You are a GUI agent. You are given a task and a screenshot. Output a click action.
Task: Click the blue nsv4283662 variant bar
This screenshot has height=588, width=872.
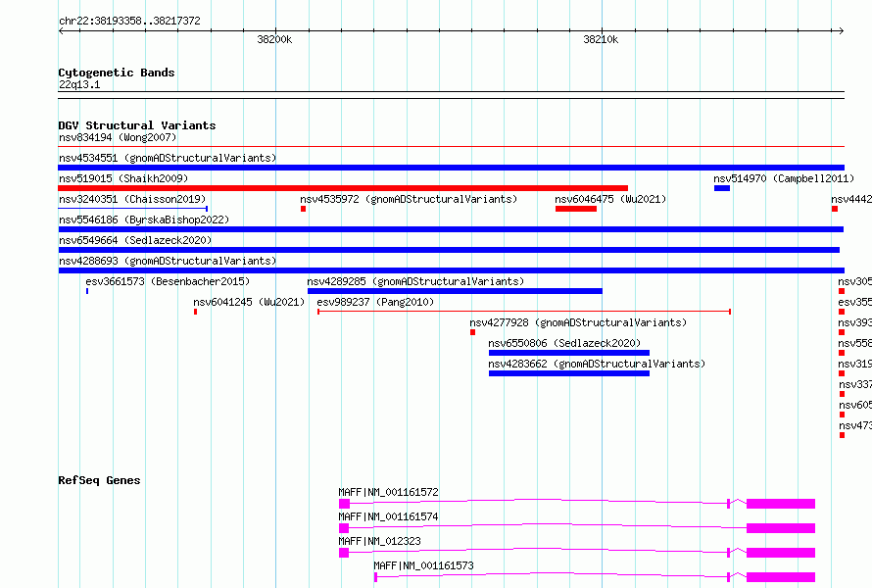point(569,373)
